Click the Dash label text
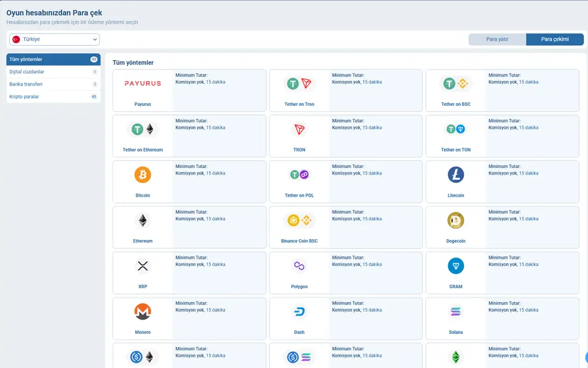This screenshot has height=368, width=588. (x=299, y=332)
